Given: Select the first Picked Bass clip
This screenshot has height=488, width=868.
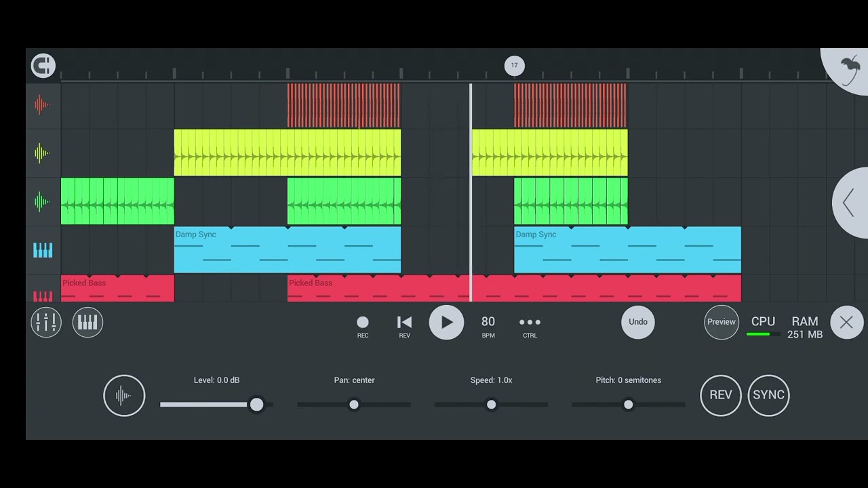Looking at the screenshot, I should click(x=117, y=288).
